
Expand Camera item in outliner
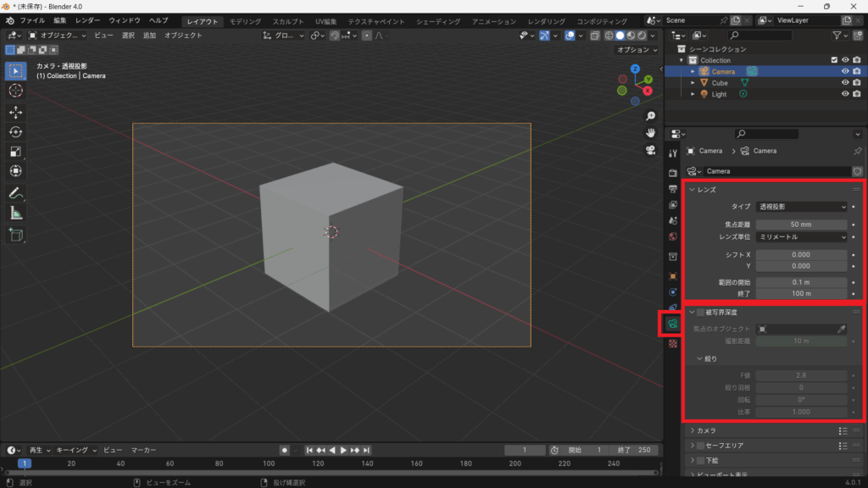(693, 71)
